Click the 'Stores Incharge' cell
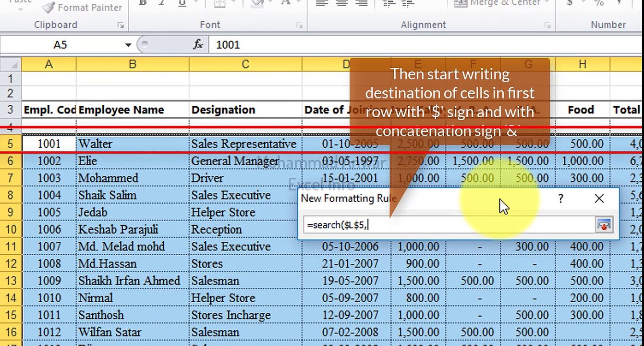644x346 pixels. (x=245, y=315)
